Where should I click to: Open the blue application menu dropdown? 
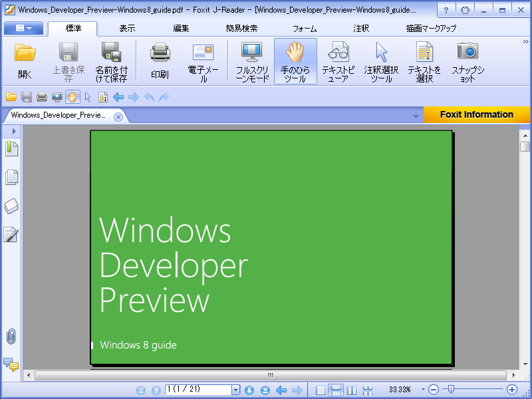(x=23, y=28)
